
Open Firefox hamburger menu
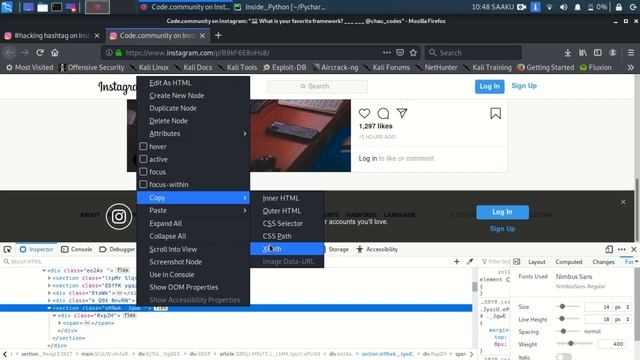pos(631,53)
